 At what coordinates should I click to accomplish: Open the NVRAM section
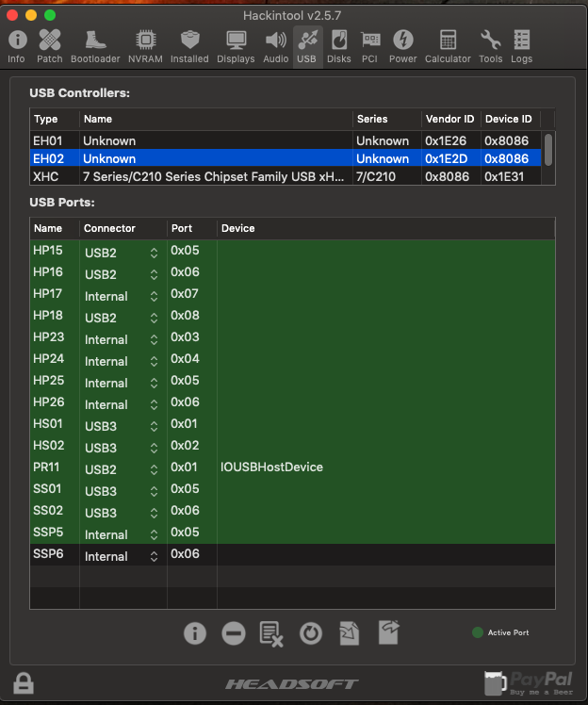(146, 47)
